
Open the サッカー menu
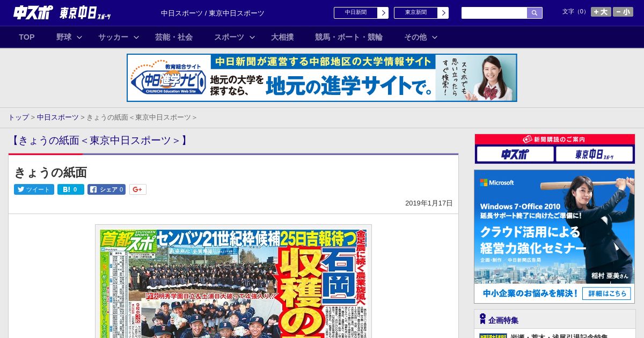click(113, 37)
